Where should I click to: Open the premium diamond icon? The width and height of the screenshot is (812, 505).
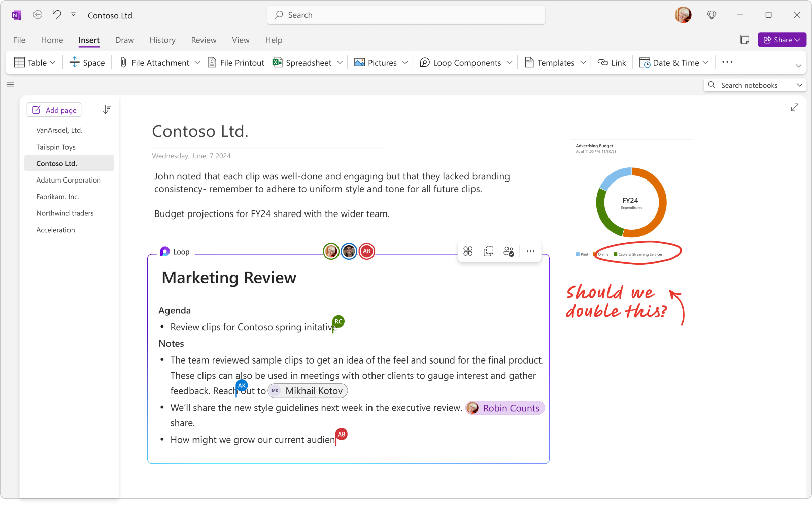tap(712, 15)
